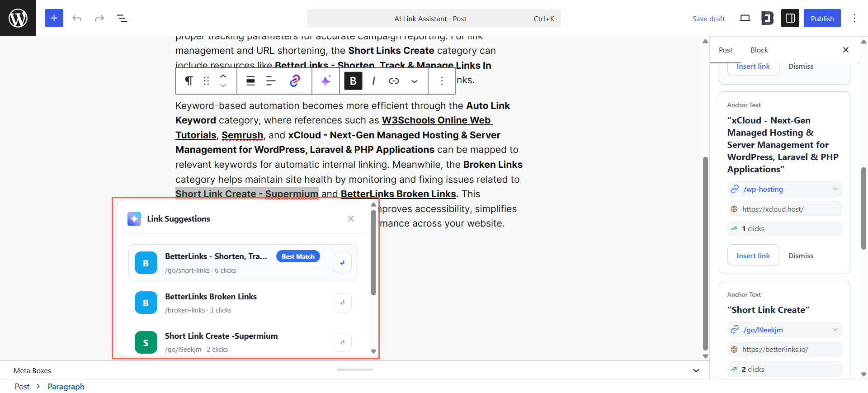The height and width of the screenshot is (393, 868).
Task: Undo the last edit
Action: point(77,18)
